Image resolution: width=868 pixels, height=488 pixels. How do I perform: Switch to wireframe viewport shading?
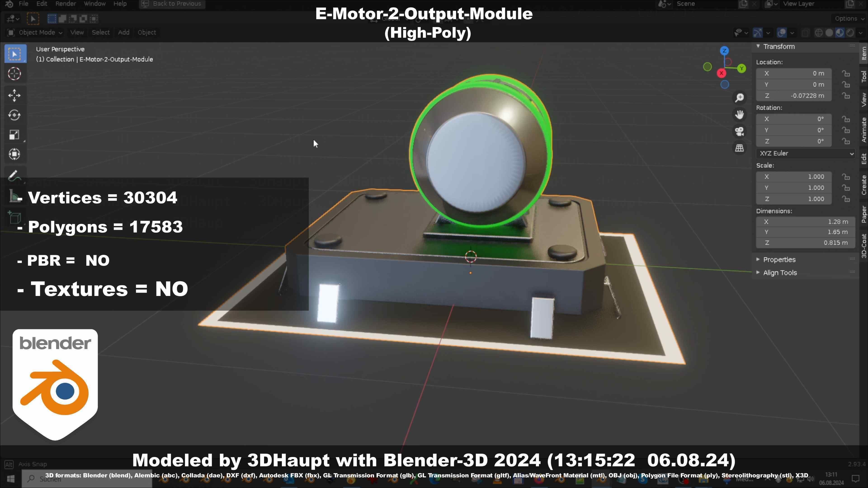pyautogui.click(x=818, y=33)
